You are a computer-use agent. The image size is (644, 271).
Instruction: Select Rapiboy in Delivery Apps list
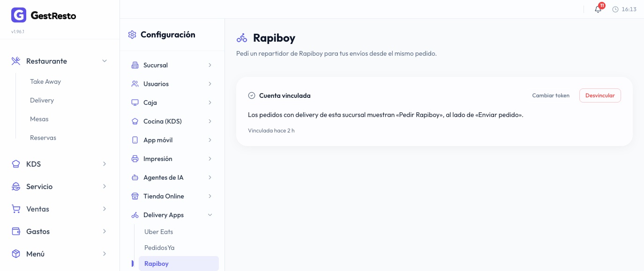pyautogui.click(x=179, y=264)
